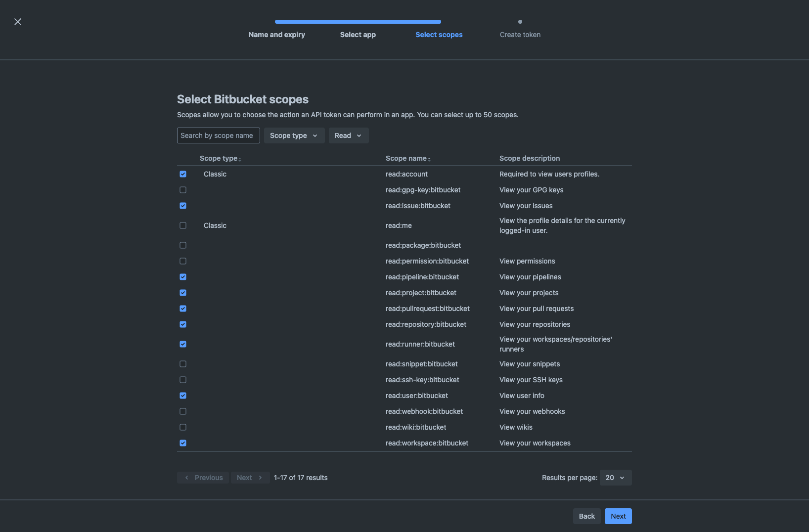The image size is (809, 532).
Task: Click the blue Next button
Action: click(618, 516)
